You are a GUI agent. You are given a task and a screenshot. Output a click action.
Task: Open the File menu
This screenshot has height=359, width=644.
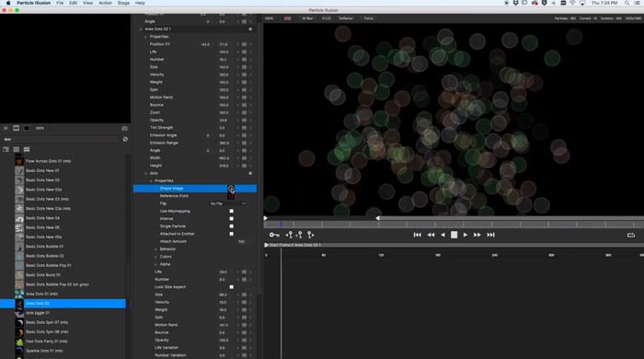pos(60,3)
